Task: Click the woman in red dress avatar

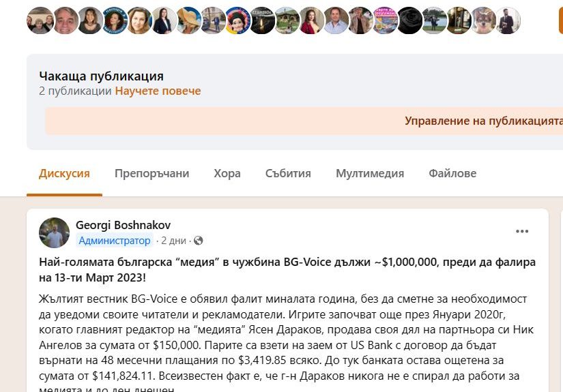Action: coord(311,20)
